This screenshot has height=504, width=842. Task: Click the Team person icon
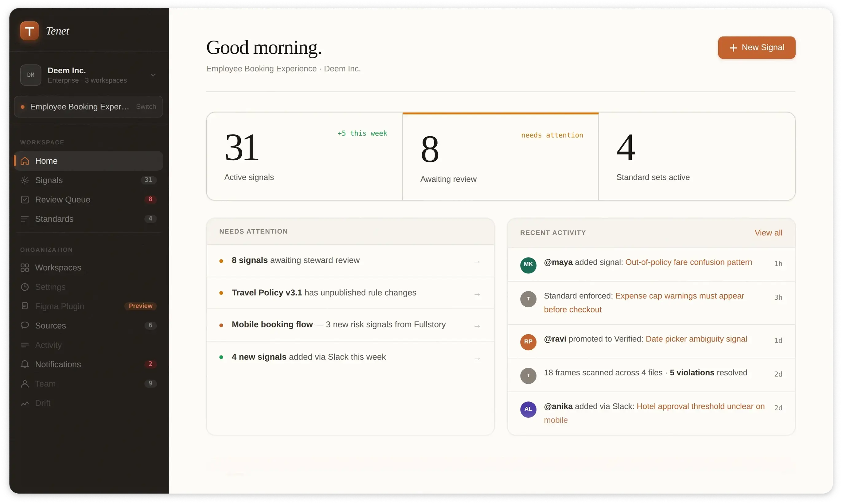click(x=25, y=383)
